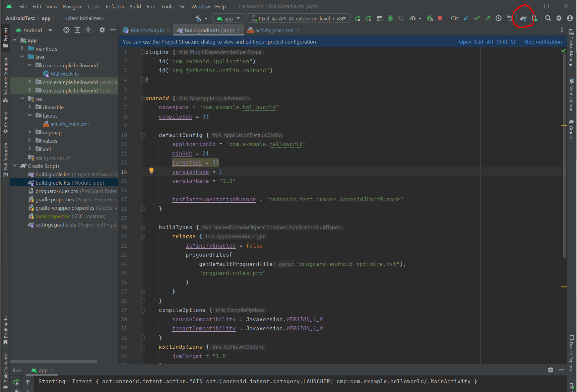Expand the manifests folder
This screenshot has height=392, width=577.
pyautogui.click(x=22, y=49)
